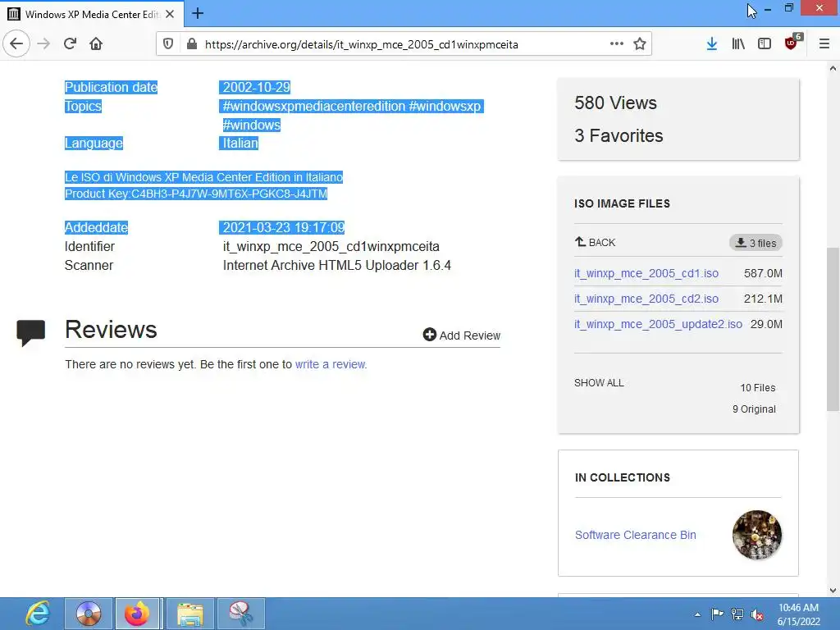This screenshot has width=840, height=630.
Task: Open #windowsxpmediacenteredition topic tag
Action: click(x=314, y=106)
